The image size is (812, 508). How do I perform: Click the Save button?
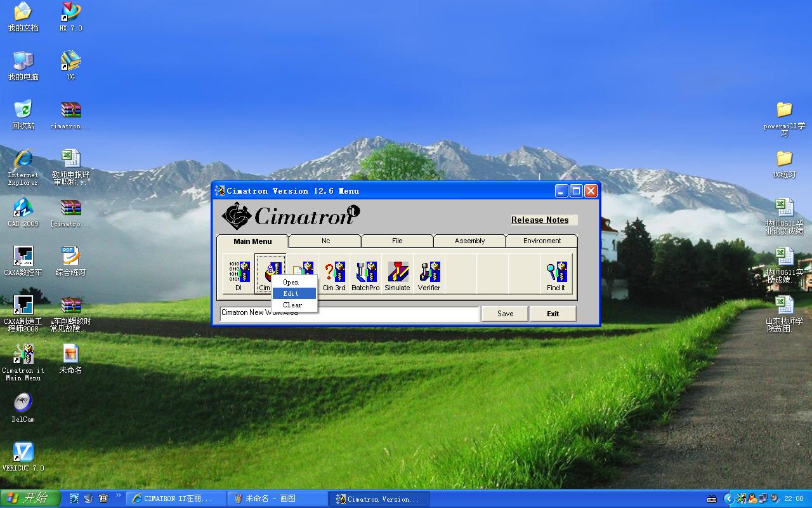505,314
